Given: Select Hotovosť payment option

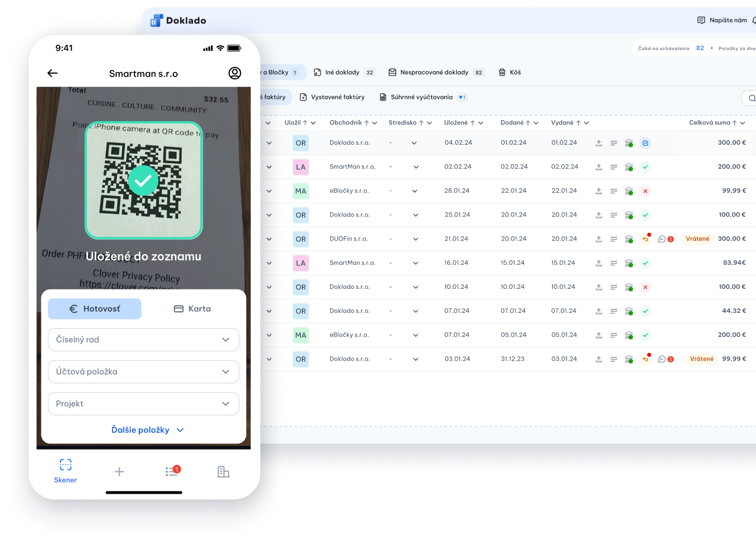Looking at the screenshot, I should coord(95,309).
